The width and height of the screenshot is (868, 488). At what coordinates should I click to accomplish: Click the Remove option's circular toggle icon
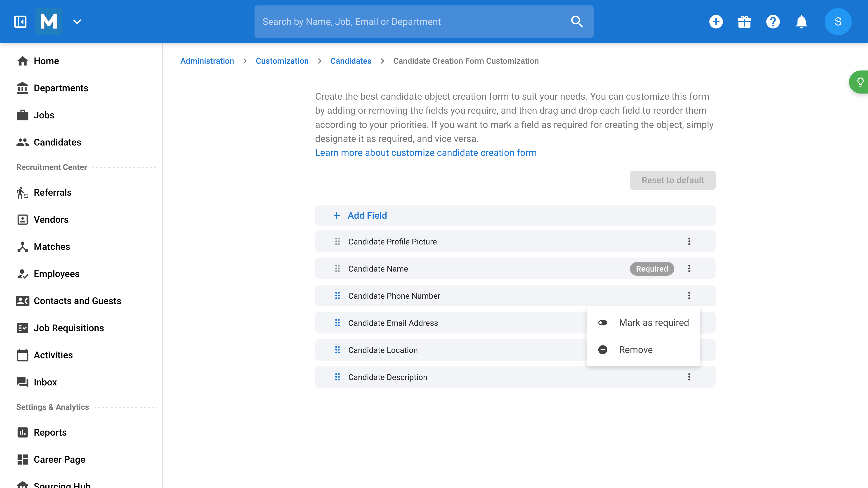[x=603, y=350]
